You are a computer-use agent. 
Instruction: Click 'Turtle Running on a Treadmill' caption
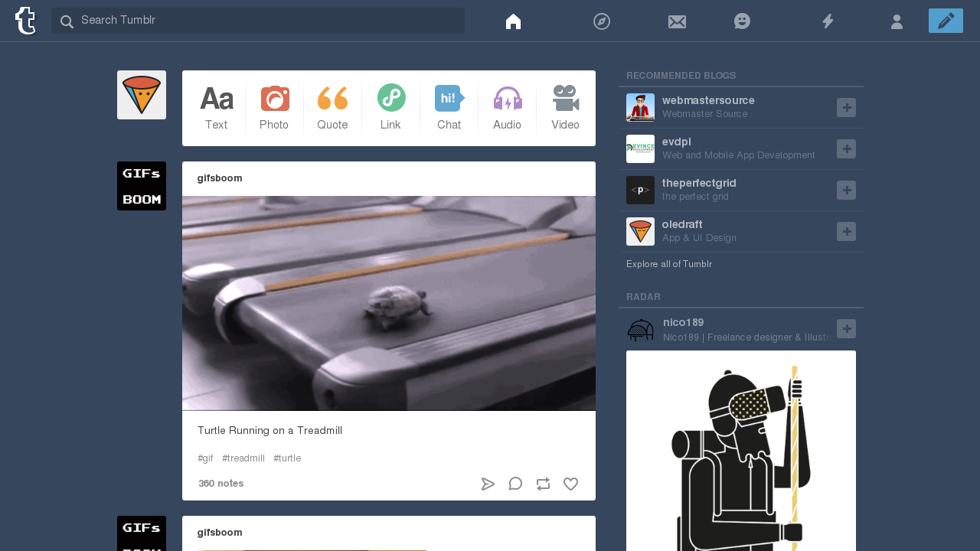pyautogui.click(x=269, y=431)
